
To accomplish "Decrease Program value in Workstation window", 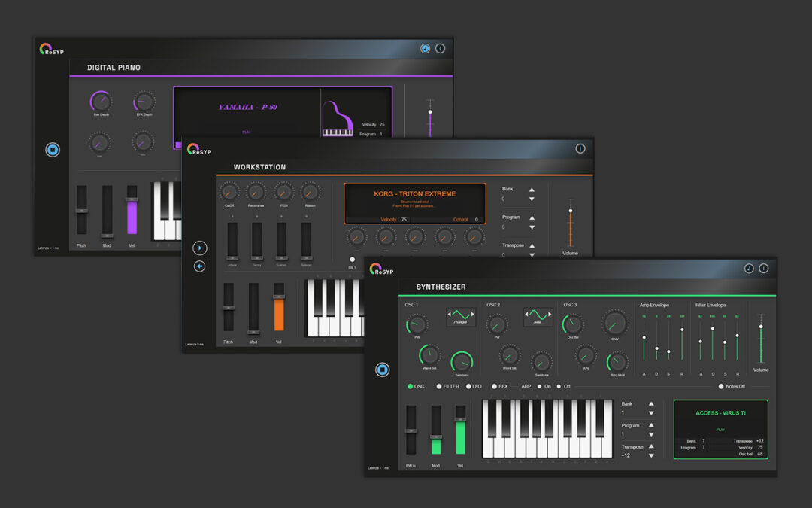I will (532, 227).
